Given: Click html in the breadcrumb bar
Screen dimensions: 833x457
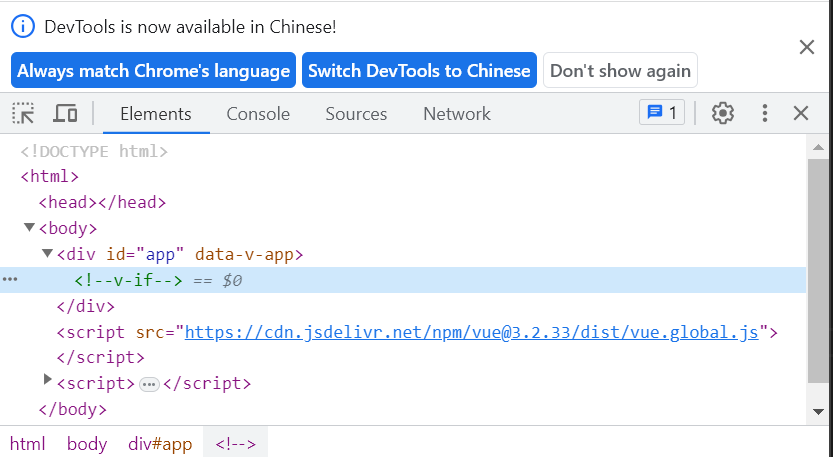Looking at the screenshot, I should coord(28,444).
